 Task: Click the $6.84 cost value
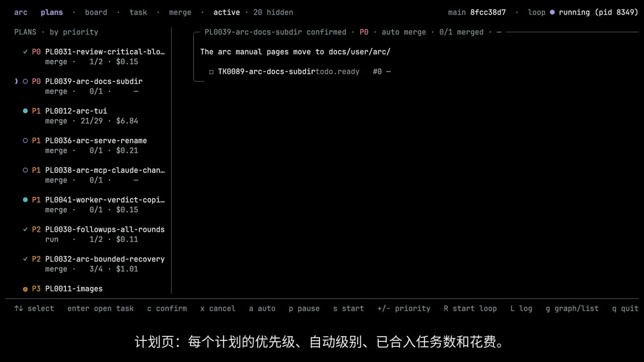pos(127,121)
